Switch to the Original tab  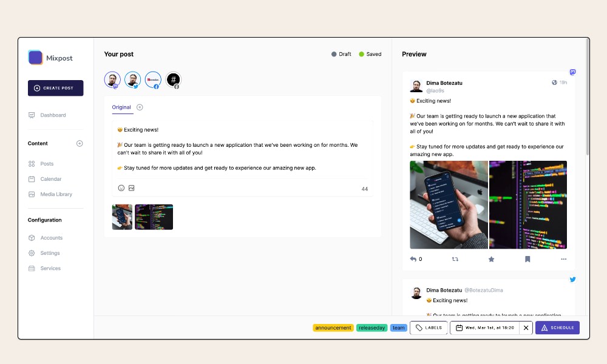point(121,107)
